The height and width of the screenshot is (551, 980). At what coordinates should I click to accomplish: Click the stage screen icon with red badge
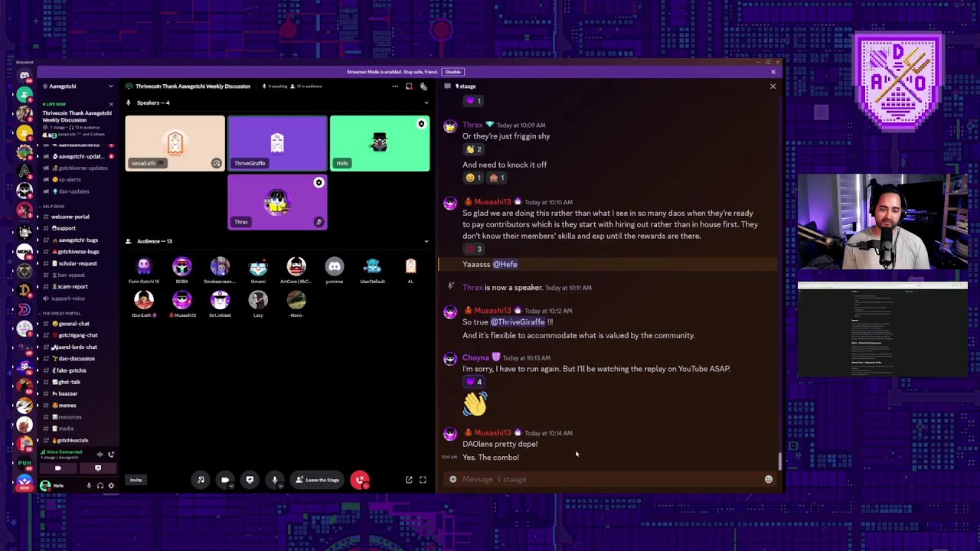coord(410,86)
